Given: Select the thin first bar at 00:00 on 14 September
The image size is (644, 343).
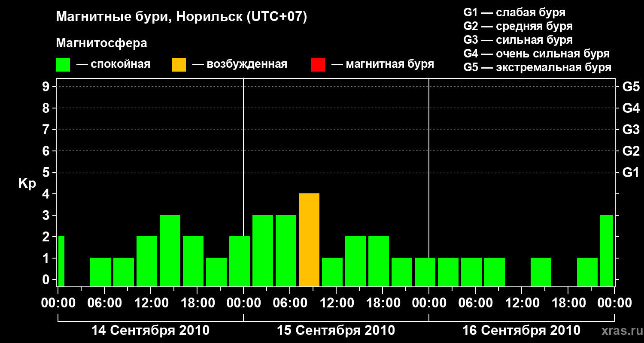Looking at the screenshot, I should tap(61, 261).
